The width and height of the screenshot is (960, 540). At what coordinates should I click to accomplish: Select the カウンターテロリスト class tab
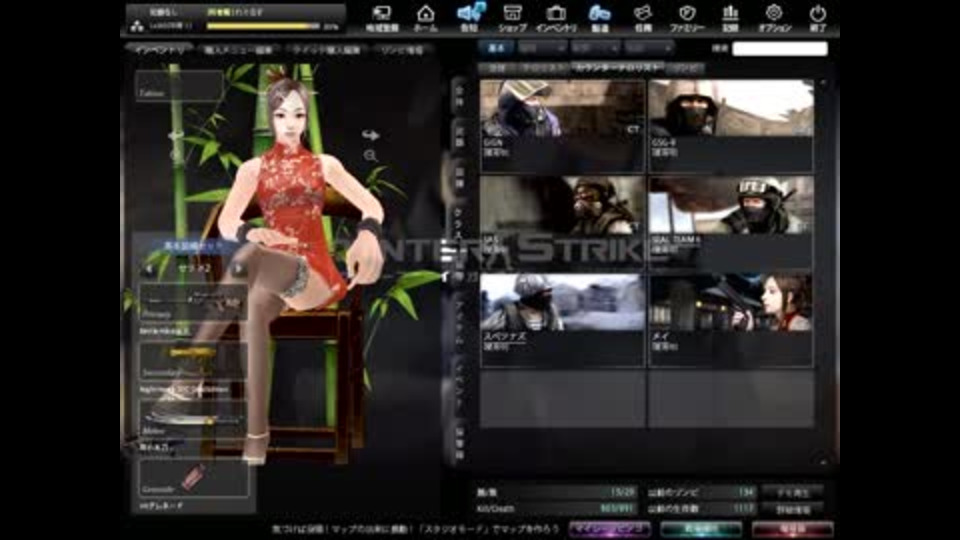(617, 68)
